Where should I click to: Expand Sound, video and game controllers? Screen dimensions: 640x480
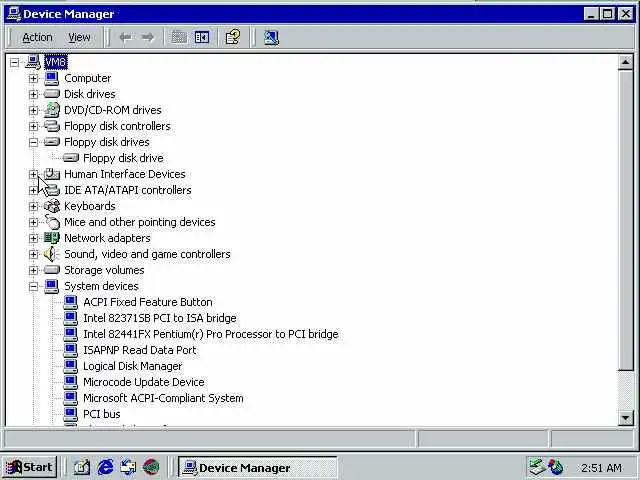click(33, 254)
